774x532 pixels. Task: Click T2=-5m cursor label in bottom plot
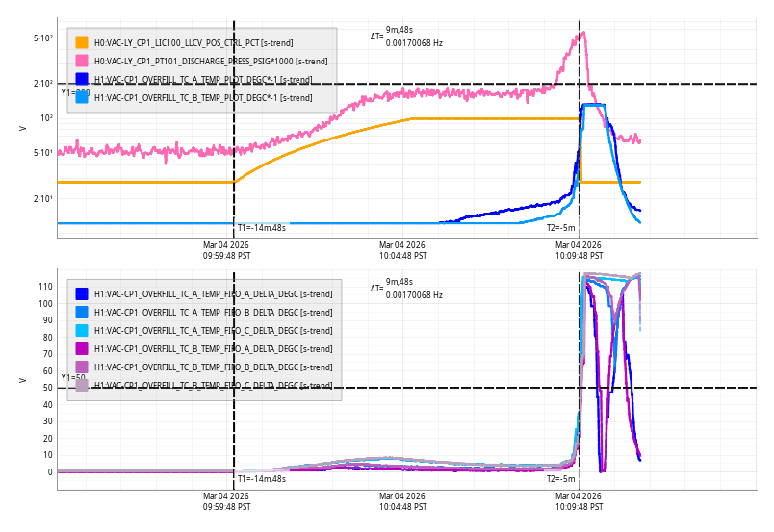coord(560,479)
